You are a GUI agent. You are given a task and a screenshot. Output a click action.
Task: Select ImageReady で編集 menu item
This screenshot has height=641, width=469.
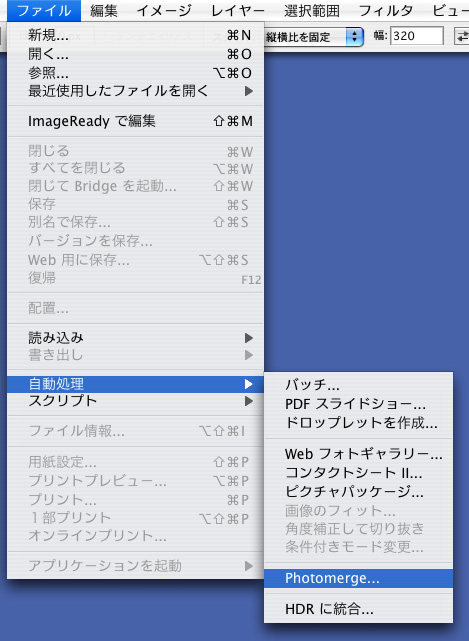point(135,121)
